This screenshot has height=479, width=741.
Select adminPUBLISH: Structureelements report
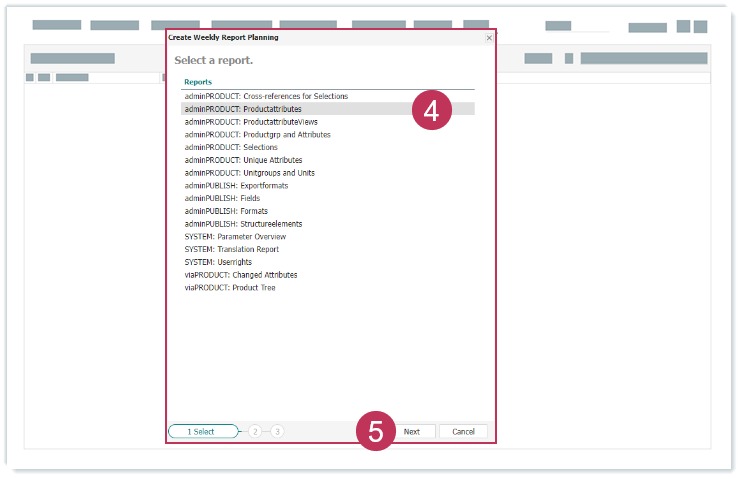[x=243, y=224]
